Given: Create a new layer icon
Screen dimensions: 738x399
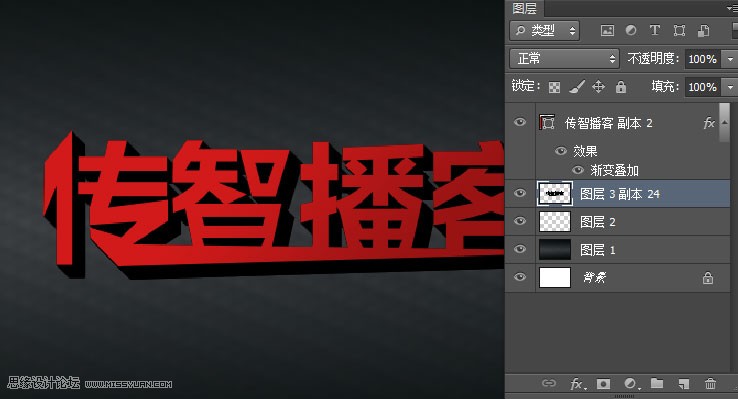Looking at the screenshot, I should [683, 384].
